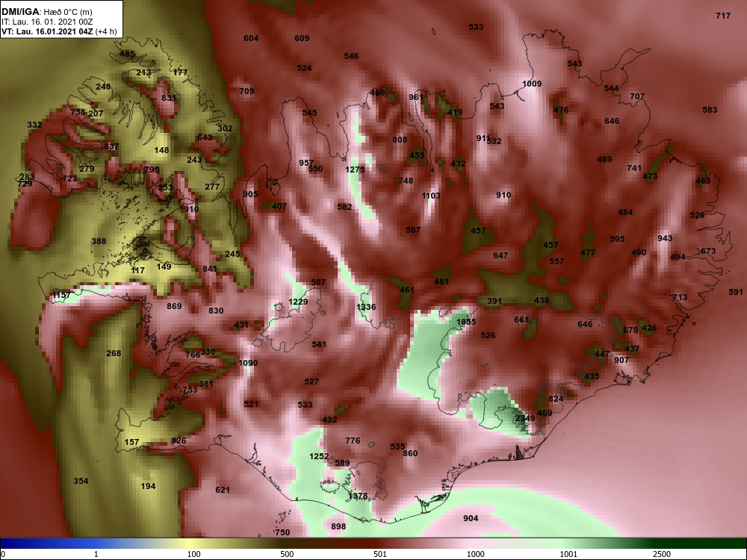The image size is (747, 560).
Task: Click the map value '268'
Action: tap(114, 353)
